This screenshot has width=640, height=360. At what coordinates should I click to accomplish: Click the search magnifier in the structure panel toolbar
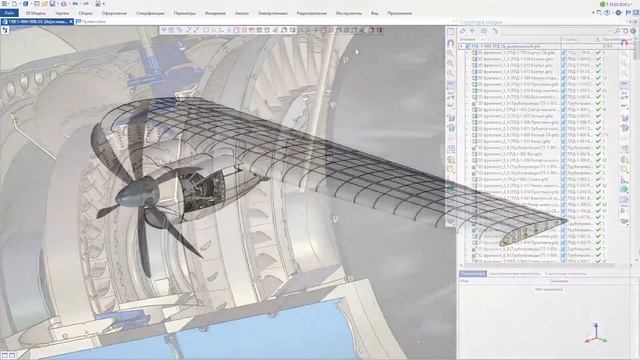point(618,31)
